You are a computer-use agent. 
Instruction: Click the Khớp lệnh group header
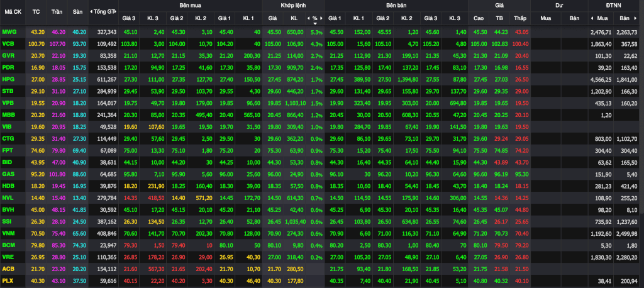(x=293, y=5)
